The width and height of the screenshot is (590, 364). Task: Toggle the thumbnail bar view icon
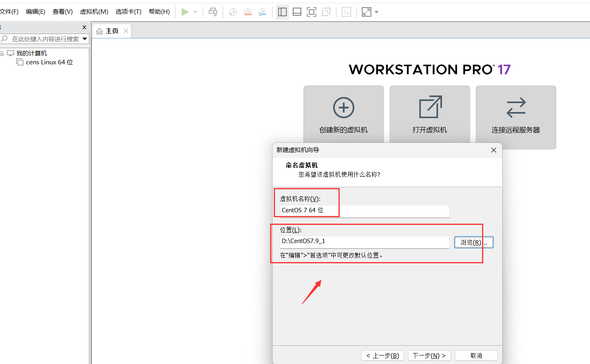point(297,12)
